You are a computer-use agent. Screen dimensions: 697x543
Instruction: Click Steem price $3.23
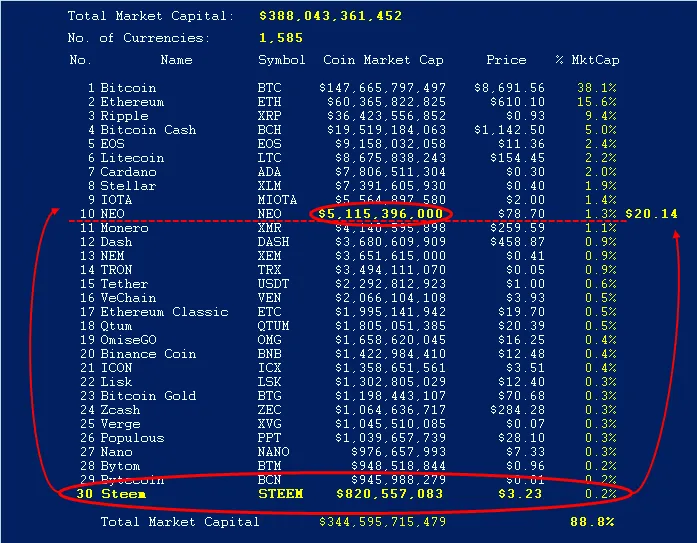[x=520, y=494]
